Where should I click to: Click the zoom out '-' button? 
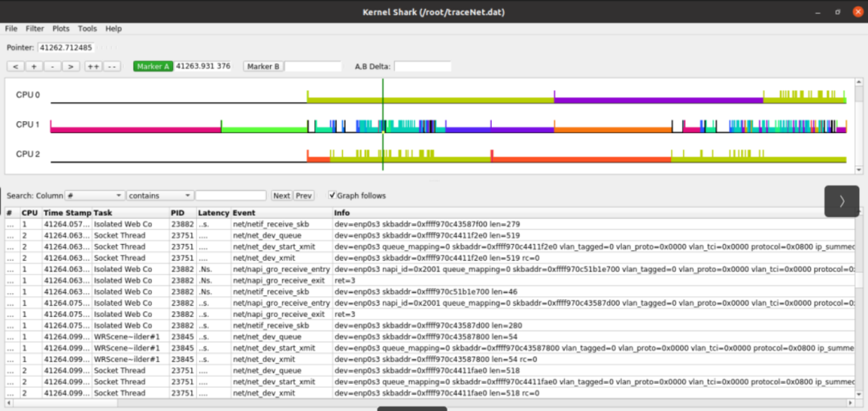52,67
